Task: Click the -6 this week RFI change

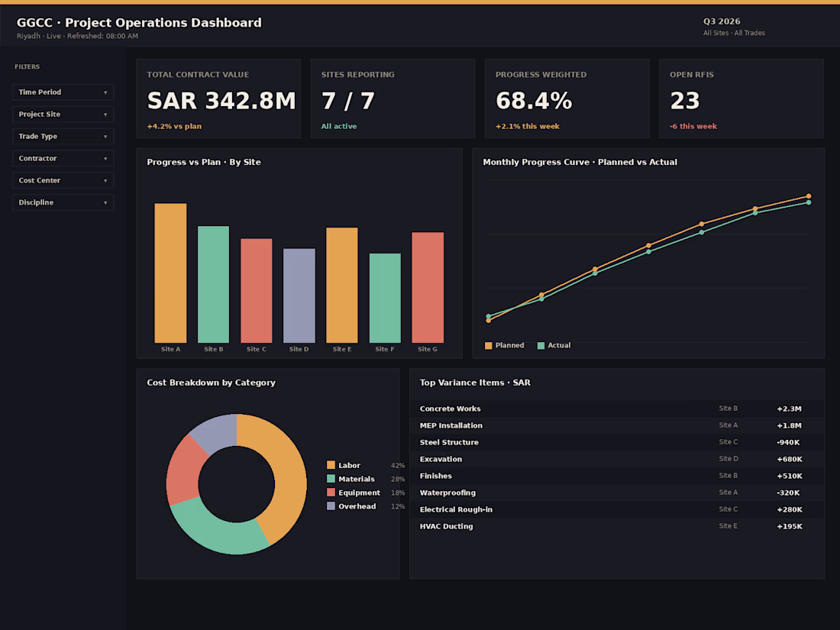Action: [693, 127]
